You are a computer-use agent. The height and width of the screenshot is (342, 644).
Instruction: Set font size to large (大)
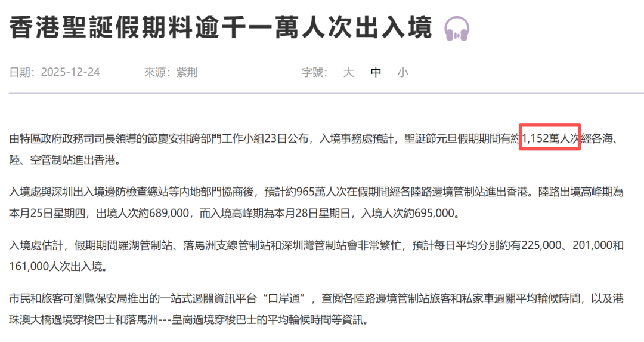pos(349,73)
